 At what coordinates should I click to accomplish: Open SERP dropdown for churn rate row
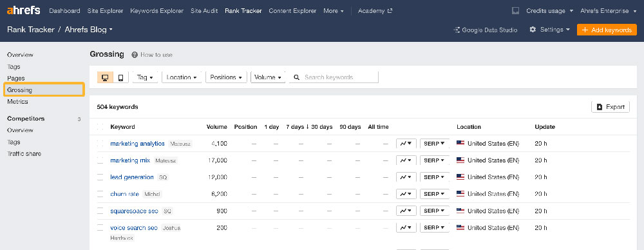tap(434, 194)
